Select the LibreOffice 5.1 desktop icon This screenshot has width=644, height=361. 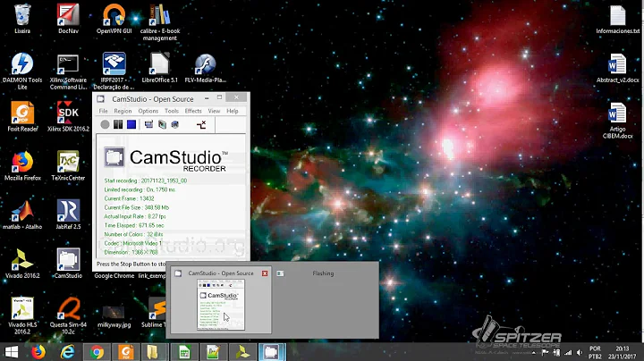click(160, 68)
